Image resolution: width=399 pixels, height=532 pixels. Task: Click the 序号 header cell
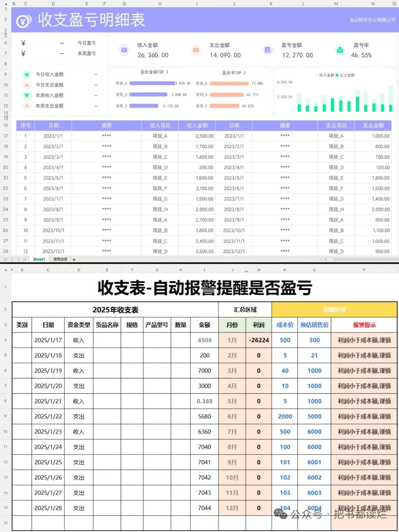[25, 126]
